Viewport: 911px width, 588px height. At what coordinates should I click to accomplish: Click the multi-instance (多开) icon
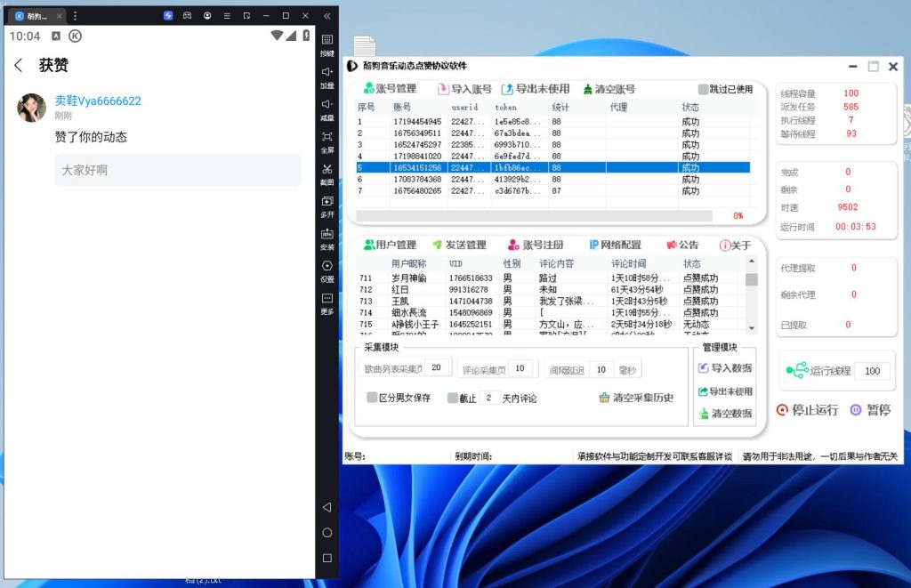click(327, 202)
